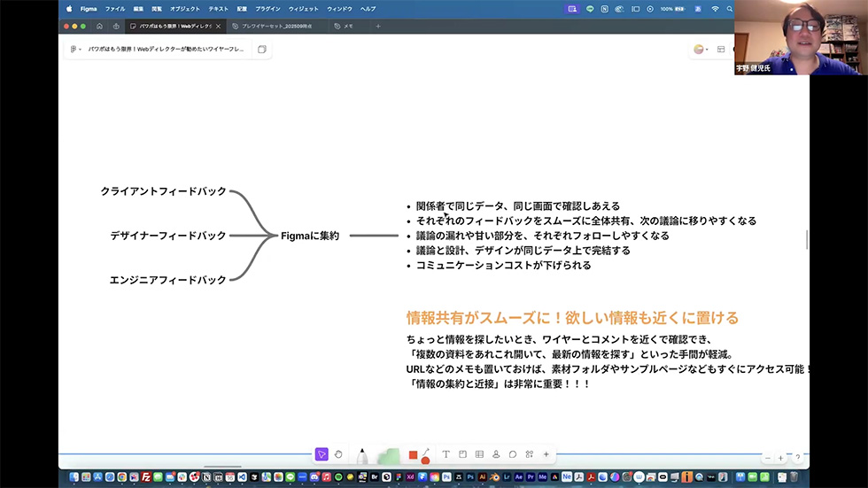Open more tools with the plus button
The image size is (868, 488).
point(546,454)
